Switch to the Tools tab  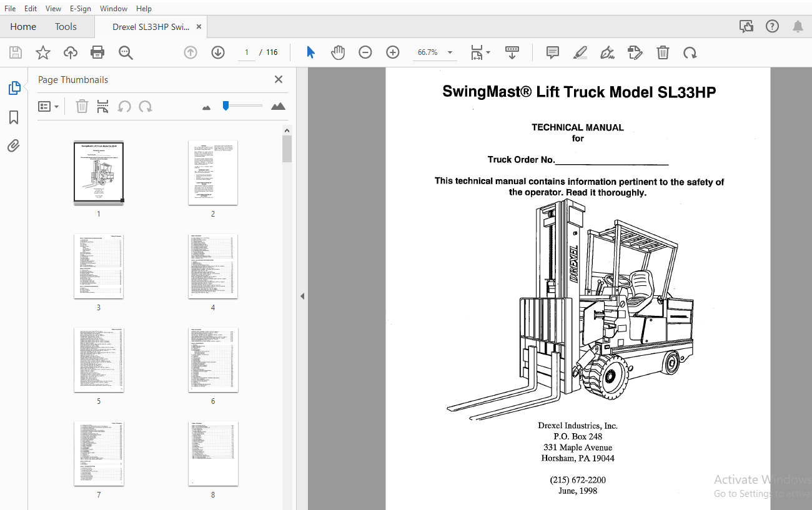[66, 26]
